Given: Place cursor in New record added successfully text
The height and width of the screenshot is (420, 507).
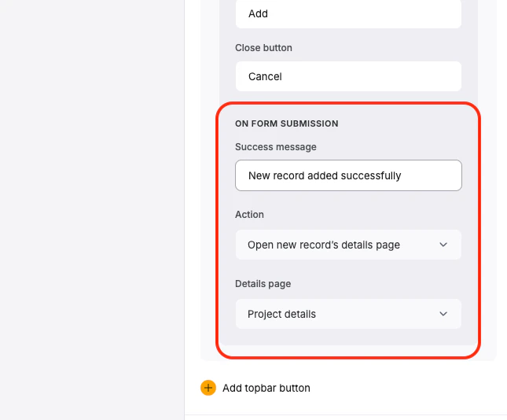Looking at the screenshot, I should (325, 175).
